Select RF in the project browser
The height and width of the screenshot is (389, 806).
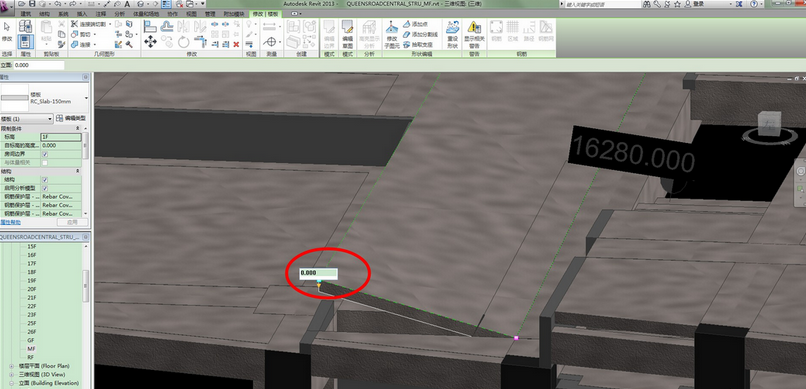click(x=31, y=357)
